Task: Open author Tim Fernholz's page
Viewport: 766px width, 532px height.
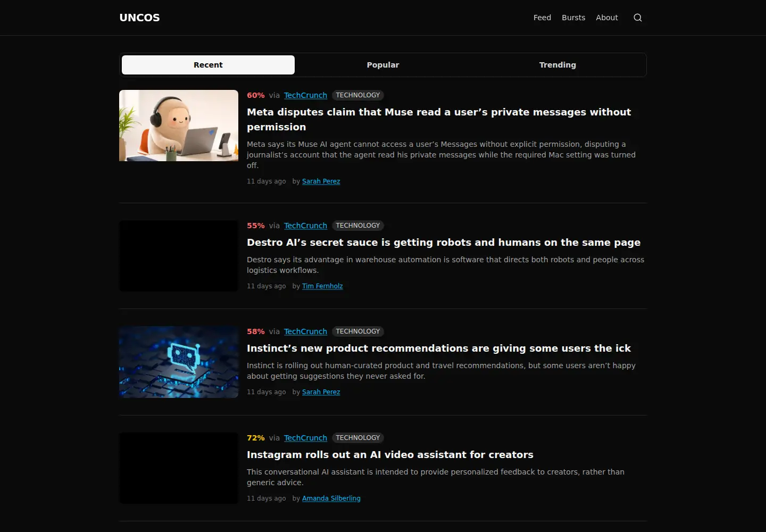Action: [x=322, y=286]
